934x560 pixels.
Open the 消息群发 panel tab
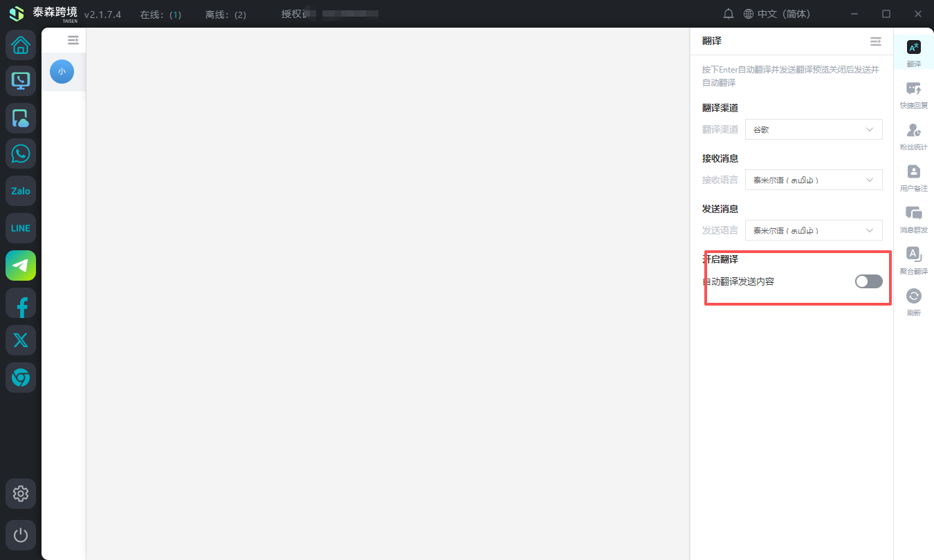point(913,219)
